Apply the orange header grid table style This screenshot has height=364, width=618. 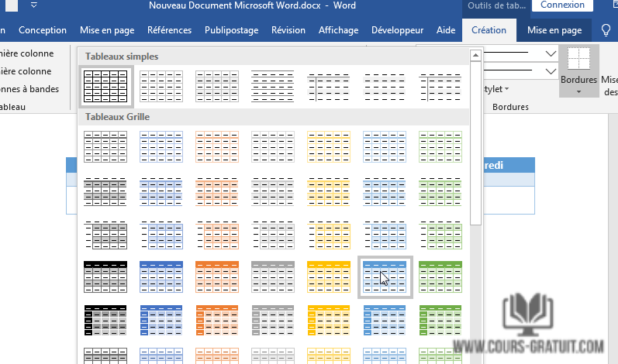tap(217, 276)
